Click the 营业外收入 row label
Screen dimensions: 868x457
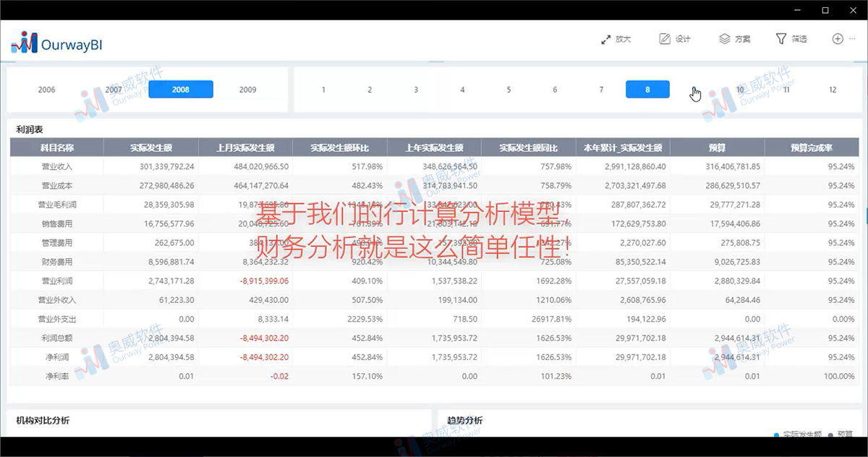(x=58, y=299)
